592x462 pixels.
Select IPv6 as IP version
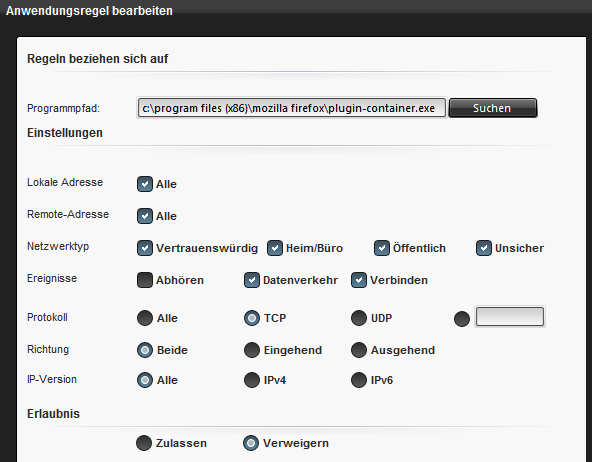pyautogui.click(x=359, y=380)
